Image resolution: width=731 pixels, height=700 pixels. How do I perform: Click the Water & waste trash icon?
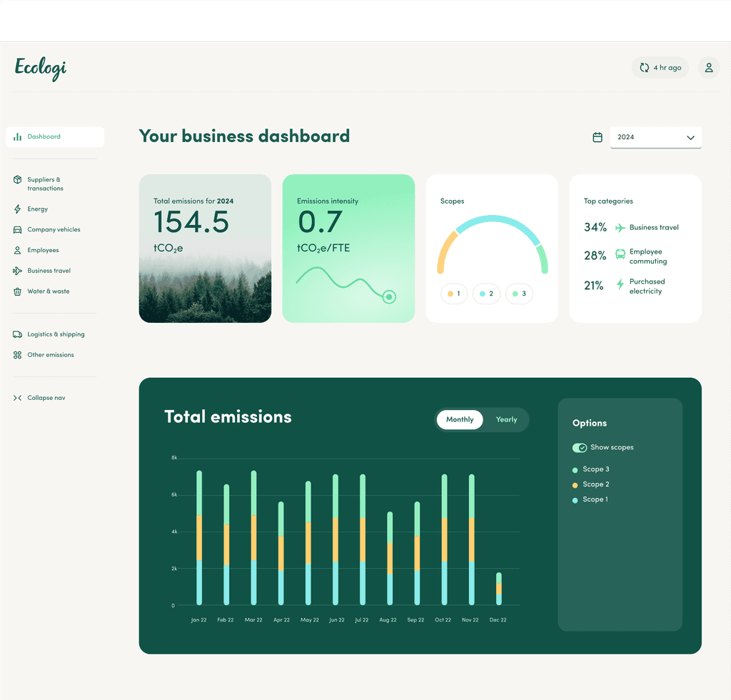tap(16, 291)
